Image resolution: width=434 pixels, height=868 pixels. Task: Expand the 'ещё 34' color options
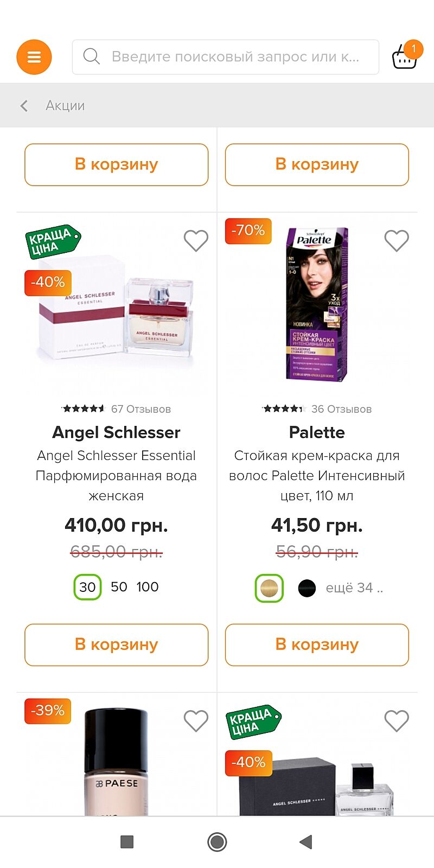pyautogui.click(x=354, y=588)
